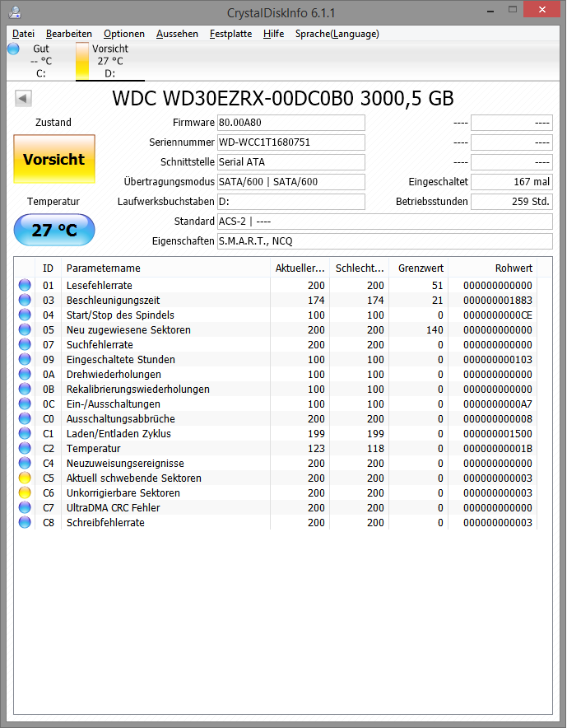Click status orb for UltraDMA CRC Fehler
567x728 pixels.
tap(25, 507)
